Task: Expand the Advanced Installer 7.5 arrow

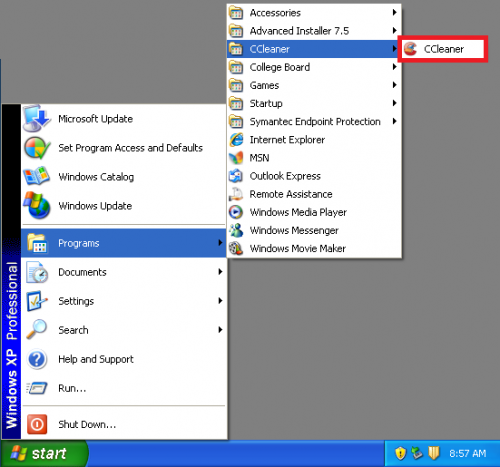Action: pos(395,31)
